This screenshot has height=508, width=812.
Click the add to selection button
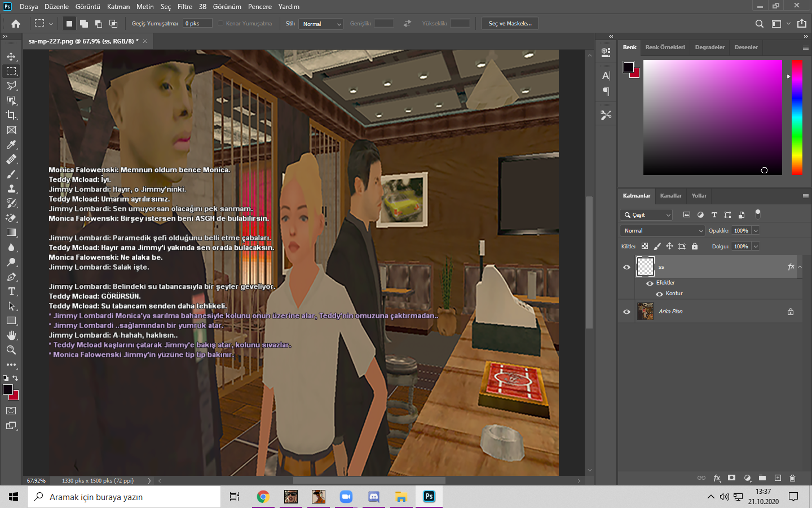(84, 24)
